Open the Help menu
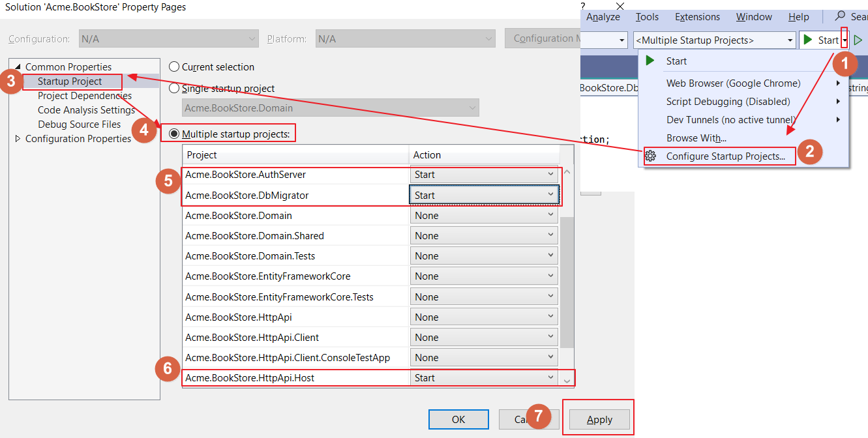 point(798,17)
